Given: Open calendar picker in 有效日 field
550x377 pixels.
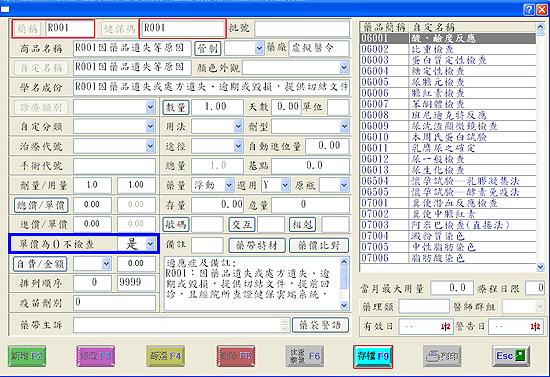Looking at the screenshot, I should point(445,327).
